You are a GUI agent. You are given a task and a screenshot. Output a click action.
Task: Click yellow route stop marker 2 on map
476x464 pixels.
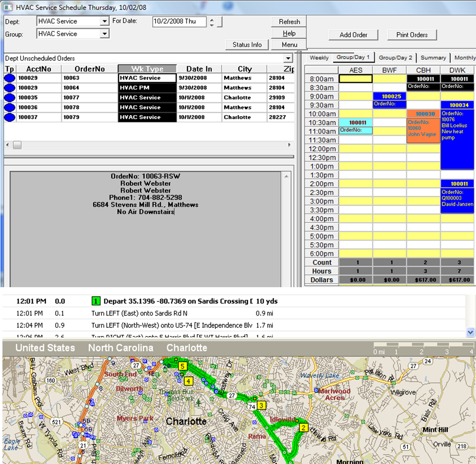pyautogui.click(x=303, y=428)
